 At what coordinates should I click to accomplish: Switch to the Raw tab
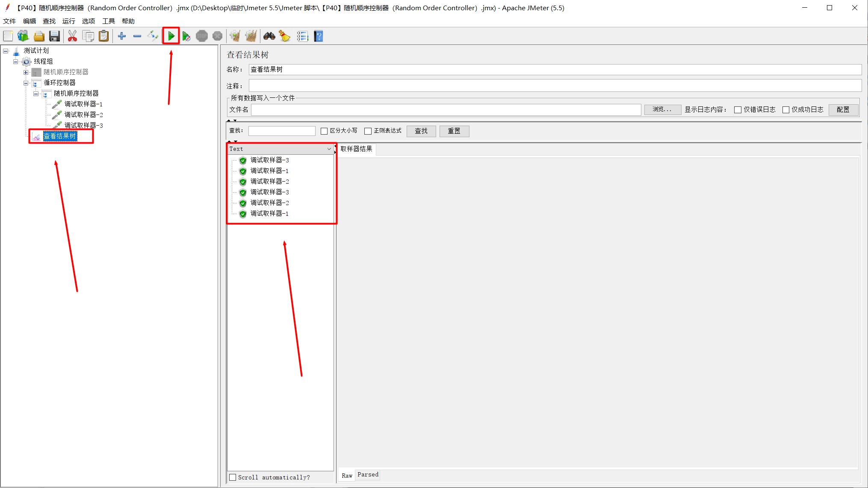tap(347, 476)
